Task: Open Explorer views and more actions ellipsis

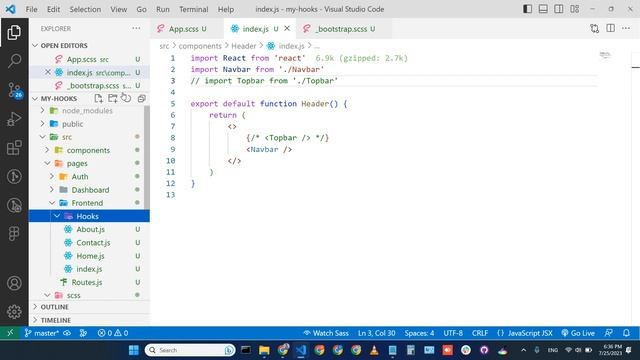Action: [x=136, y=29]
